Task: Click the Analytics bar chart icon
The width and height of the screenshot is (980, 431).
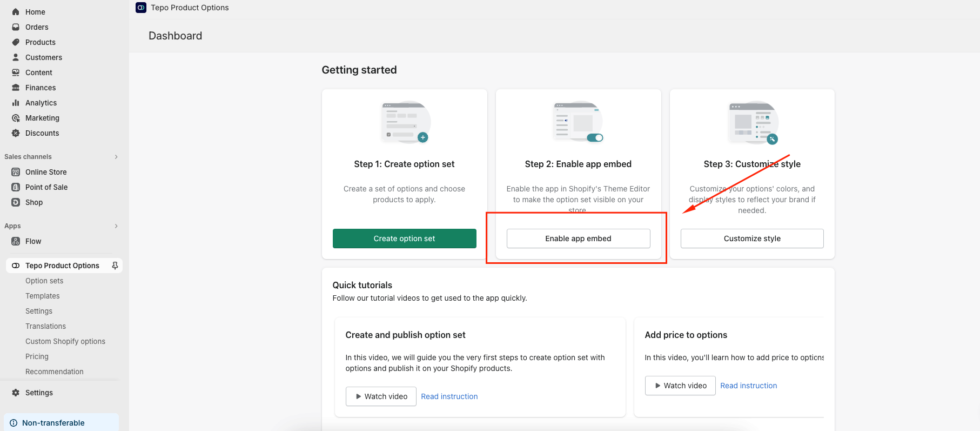Action: tap(16, 103)
